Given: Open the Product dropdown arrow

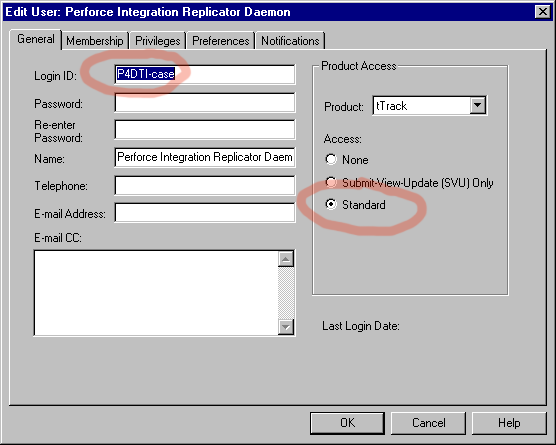Looking at the screenshot, I should coord(478,105).
